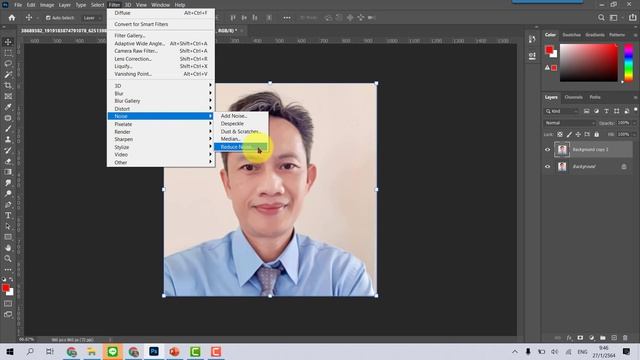Open Photoshop icon in Windows taskbar
The width and height of the screenshot is (640, 360).
point(154,351)
